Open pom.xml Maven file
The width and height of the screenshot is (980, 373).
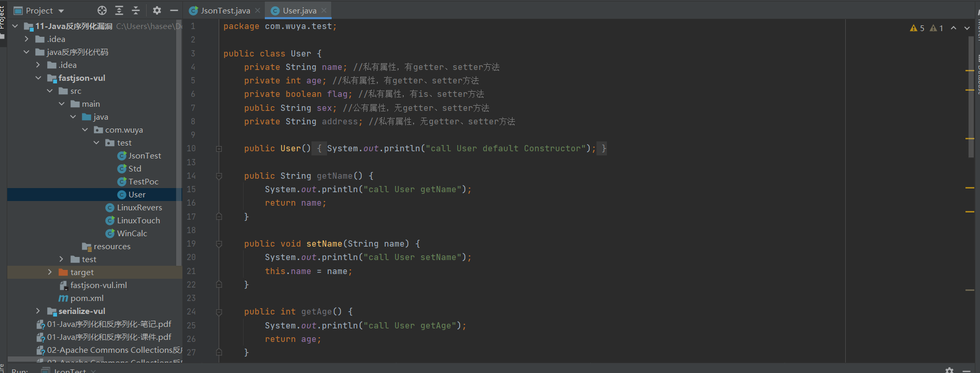point(81,298)
